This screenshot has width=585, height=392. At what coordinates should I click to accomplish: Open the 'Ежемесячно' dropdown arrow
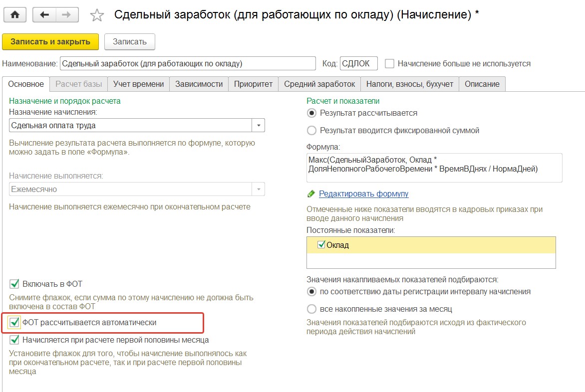click(x=259, y=190)
